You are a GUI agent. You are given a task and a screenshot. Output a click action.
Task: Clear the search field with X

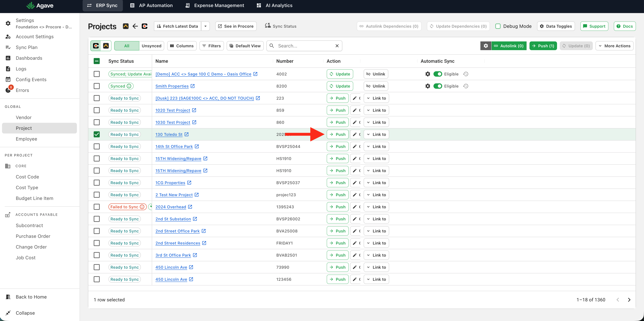pyautogui.click(x=337, y=46)
